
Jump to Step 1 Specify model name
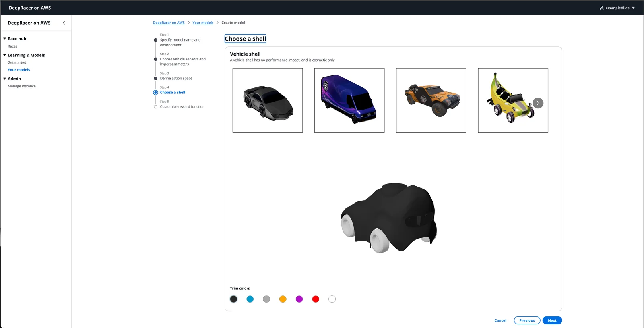tap(180, 42)
